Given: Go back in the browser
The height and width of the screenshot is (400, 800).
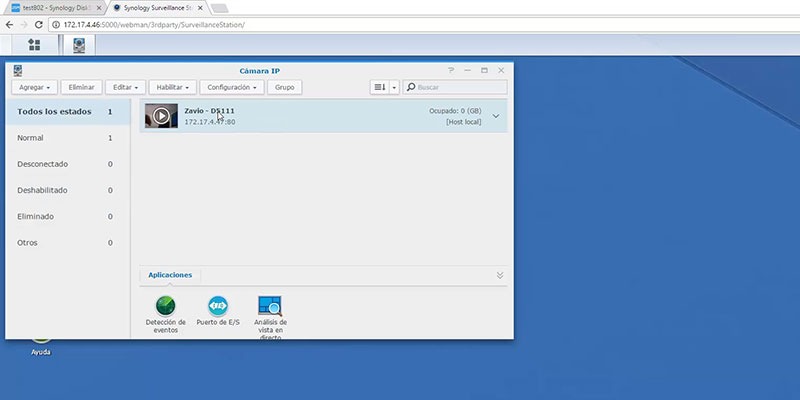Looking at the screenshot, I should [9, 24].
